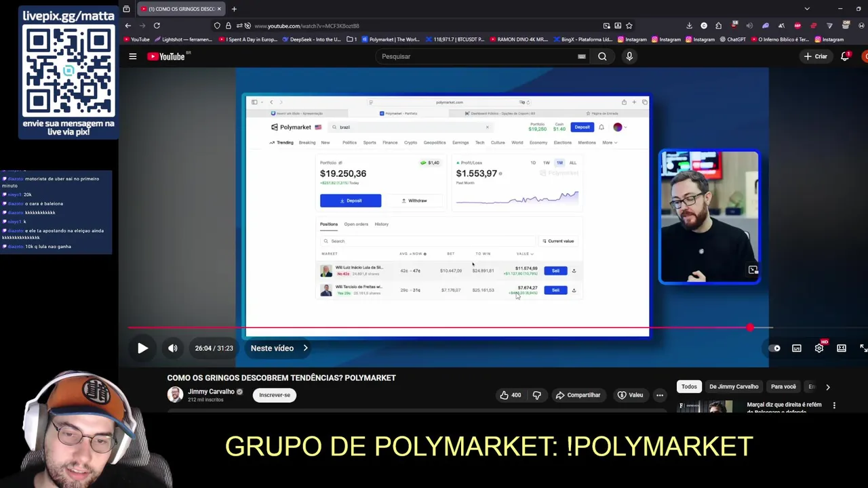
Task: Start voice search with microphone icon
Action: [629, 56]
